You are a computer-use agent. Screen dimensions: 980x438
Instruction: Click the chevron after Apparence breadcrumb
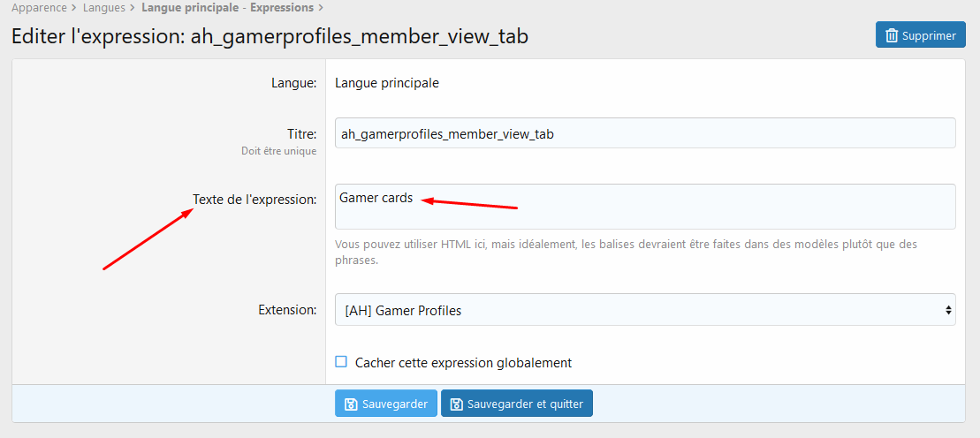click(74, 8)
